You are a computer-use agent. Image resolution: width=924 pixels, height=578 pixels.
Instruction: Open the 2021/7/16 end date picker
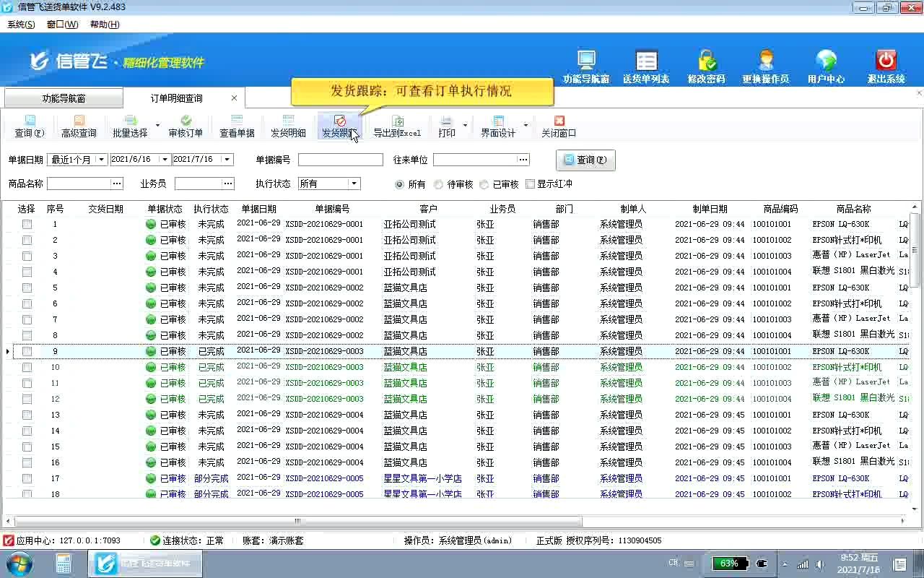(227, 160)
